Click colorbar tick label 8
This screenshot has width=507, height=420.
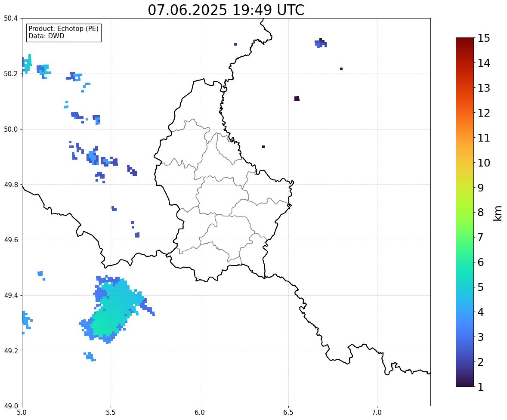(480, 213)
